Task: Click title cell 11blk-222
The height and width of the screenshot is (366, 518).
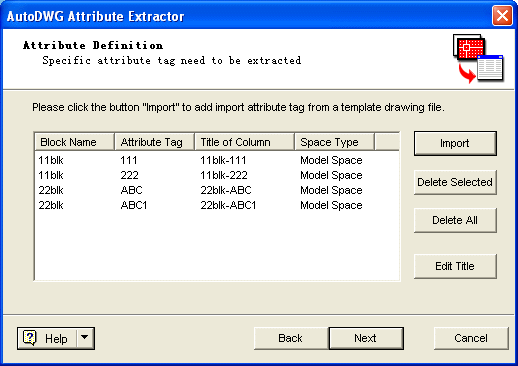Action: 224,175
